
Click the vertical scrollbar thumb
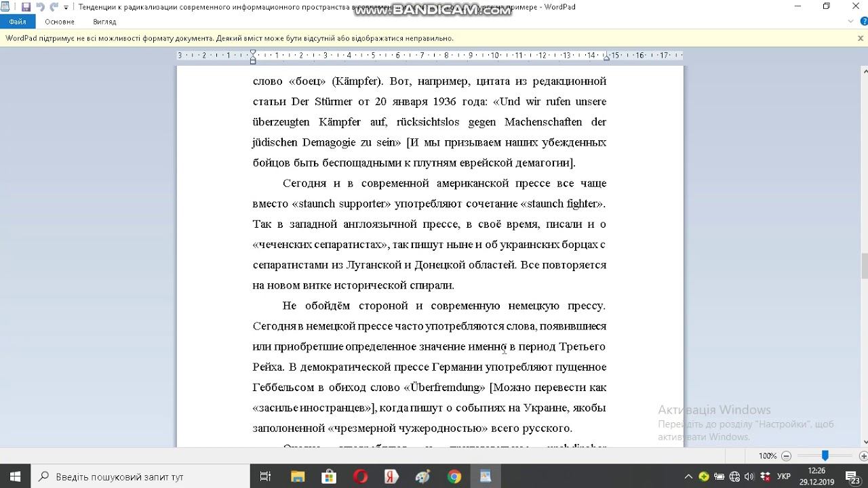tap(864, 266)
